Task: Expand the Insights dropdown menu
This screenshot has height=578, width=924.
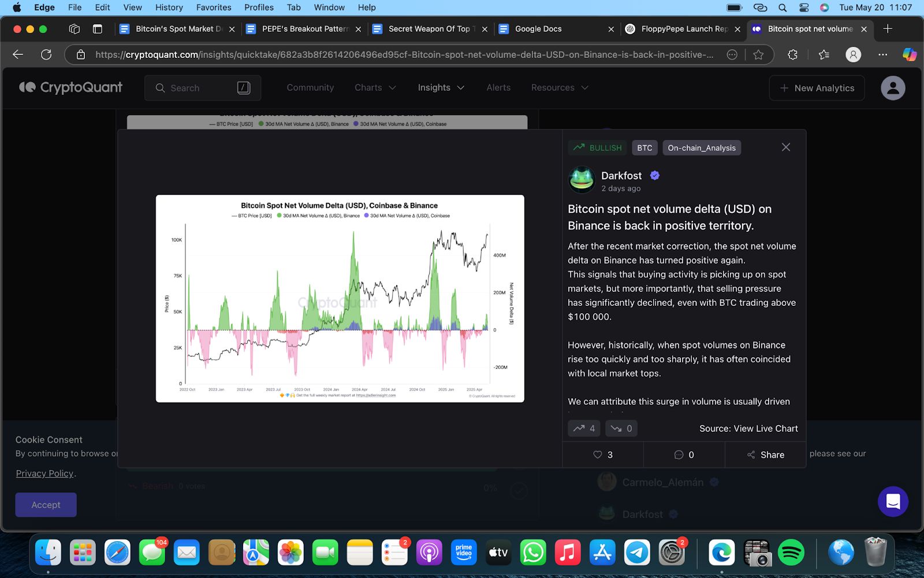Action: pyautogui.click(x=441, y=88)
